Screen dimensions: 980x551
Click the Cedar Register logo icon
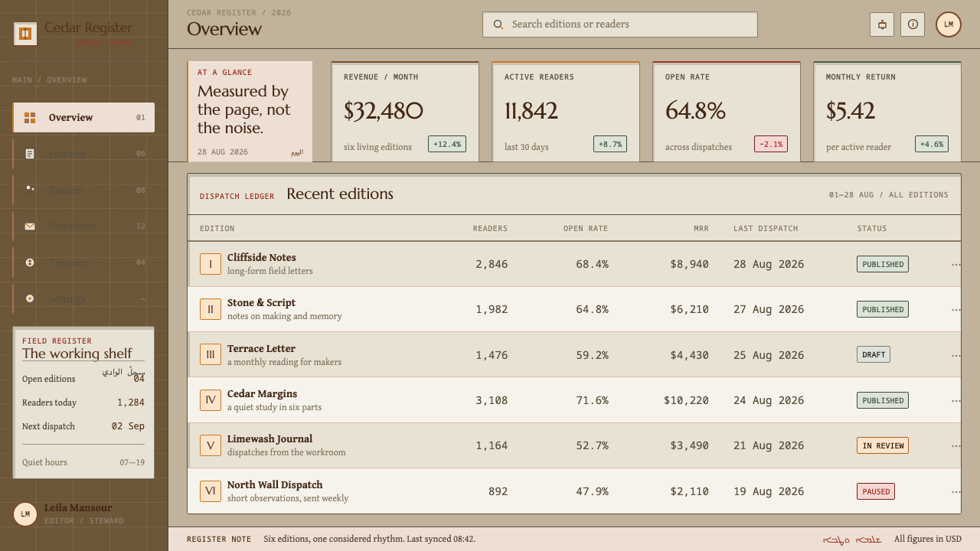point(25,34)
